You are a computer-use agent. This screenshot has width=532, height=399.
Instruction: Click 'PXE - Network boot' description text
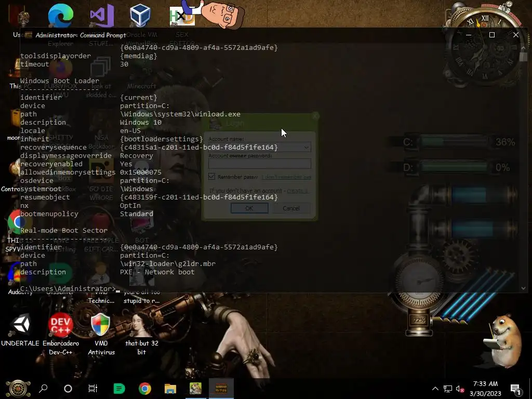pyautogui.click(x=157, y=272)
